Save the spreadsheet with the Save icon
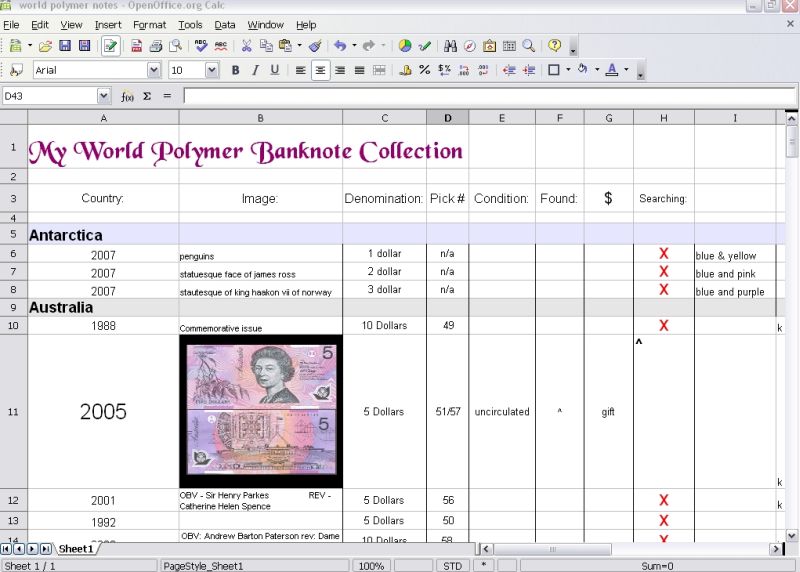The height and width of the screenshot is (572, 800). click(x=65, y=46)
